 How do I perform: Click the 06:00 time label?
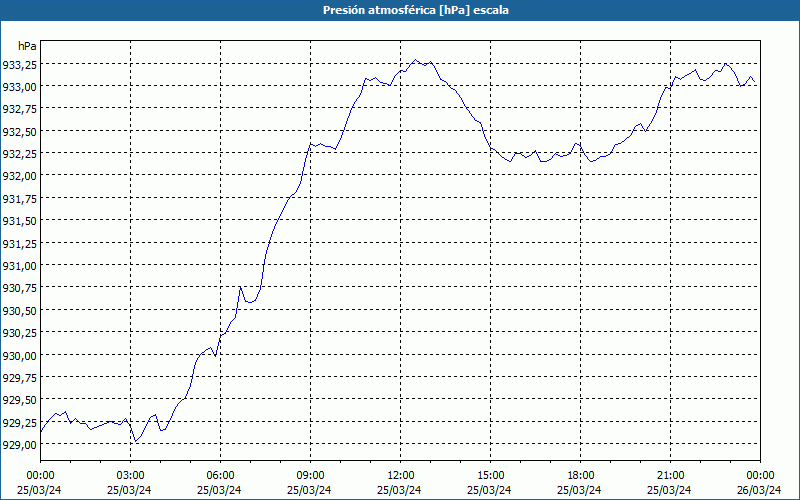pos(220,476)
